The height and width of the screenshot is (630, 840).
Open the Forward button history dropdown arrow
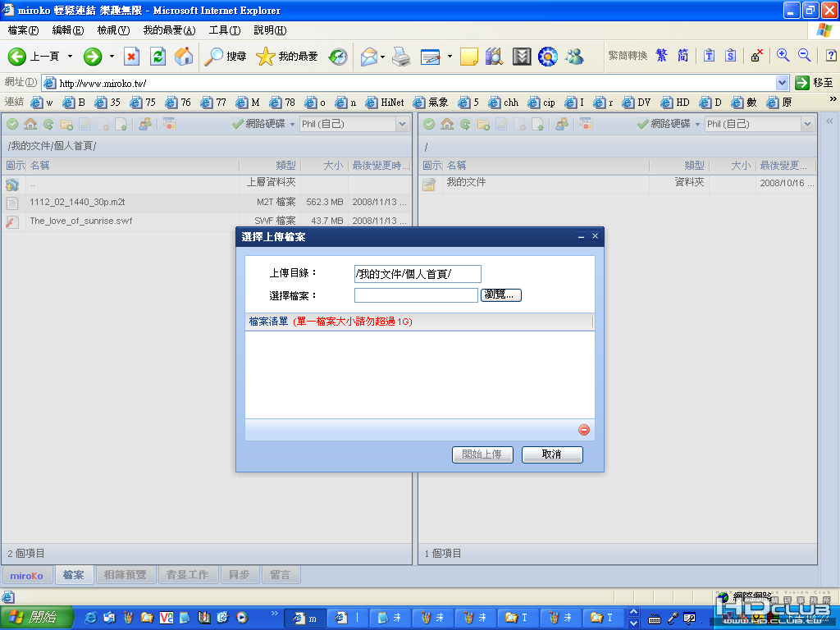point(112,57)
